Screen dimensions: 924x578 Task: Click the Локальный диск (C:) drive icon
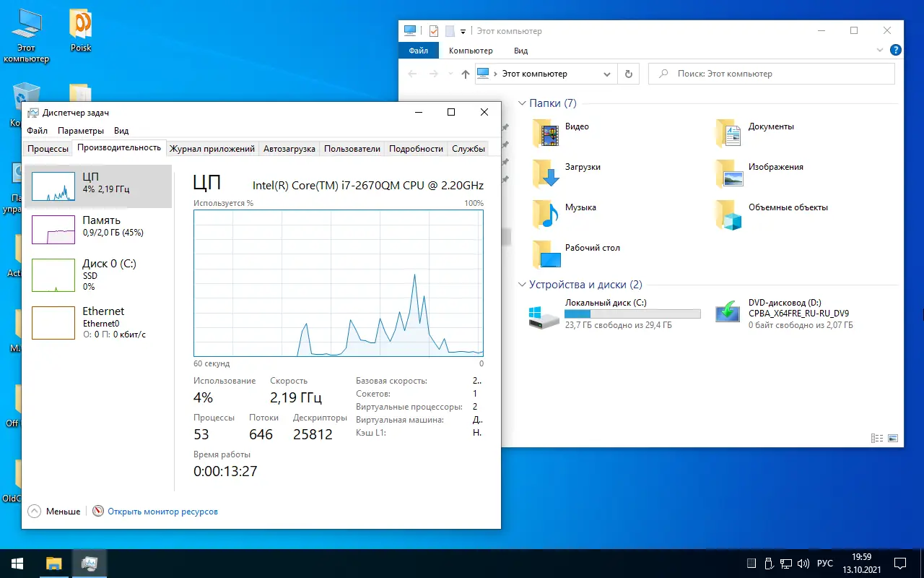click(544, 316)
